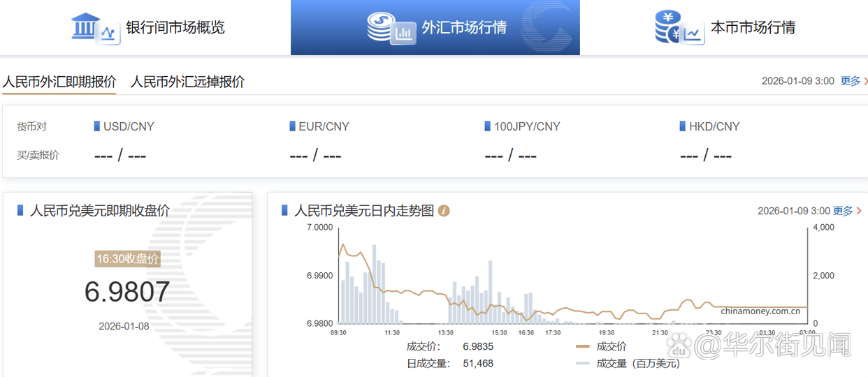Click the USD/CNY currency pair link
Screen dimensions: 868x377
click(129, 126)
